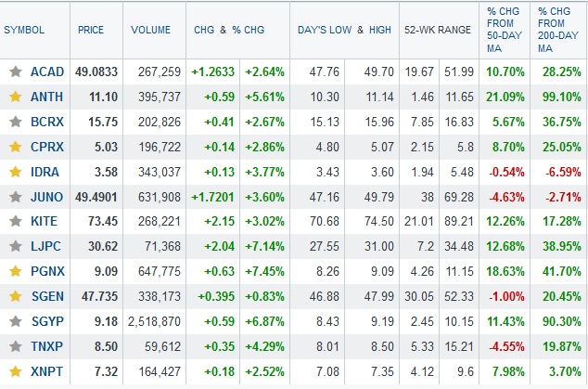Image resolution: width=588 pixels, height=389 pixels.
Task: Sort by the 52-WK RANGE column header
Action: click(438, 30)
